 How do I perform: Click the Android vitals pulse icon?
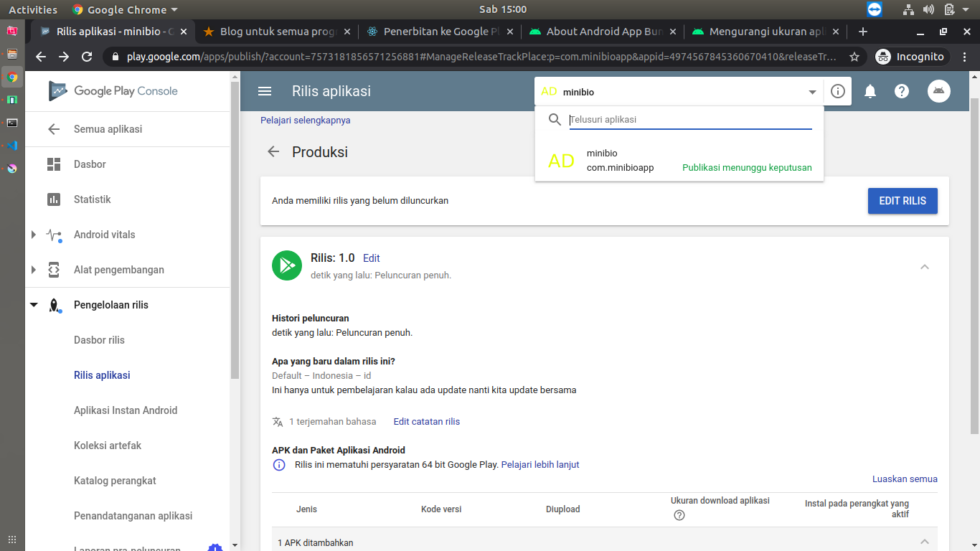tap(54, 235)
